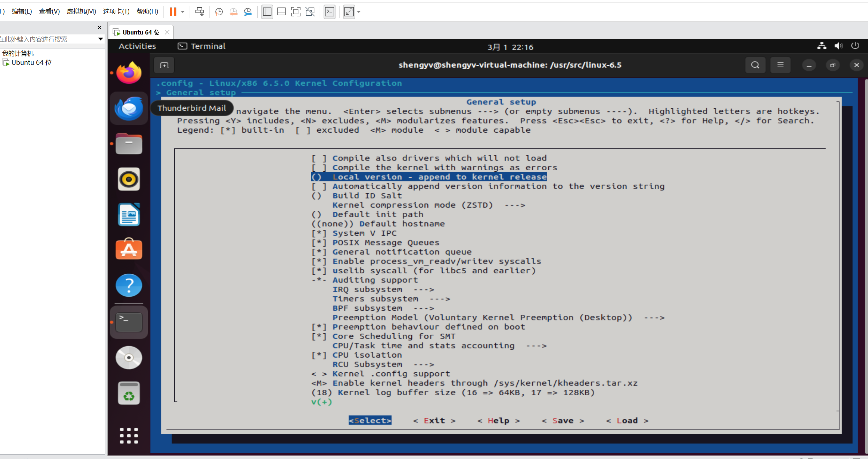Open Rhythmbox from the dock
868x459 pixels.
click(x=129, y=179)
